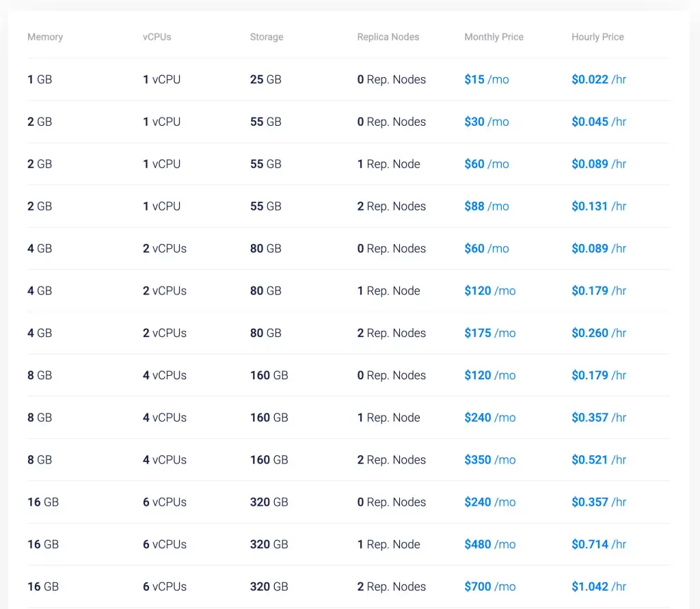Sort by the Memory column header
Viewport: 700px width, 609px height.
click(45, 37)
